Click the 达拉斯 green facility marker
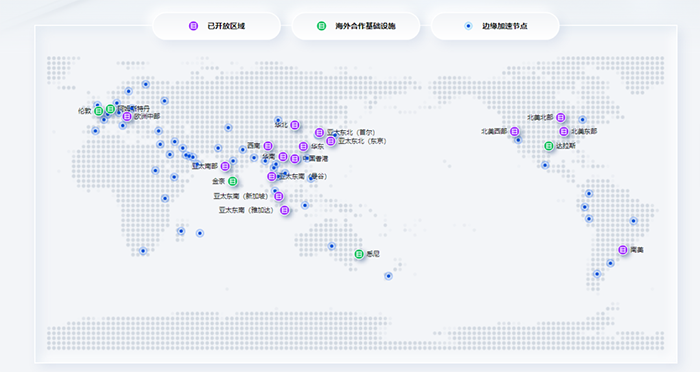 [x=549, y=146]
